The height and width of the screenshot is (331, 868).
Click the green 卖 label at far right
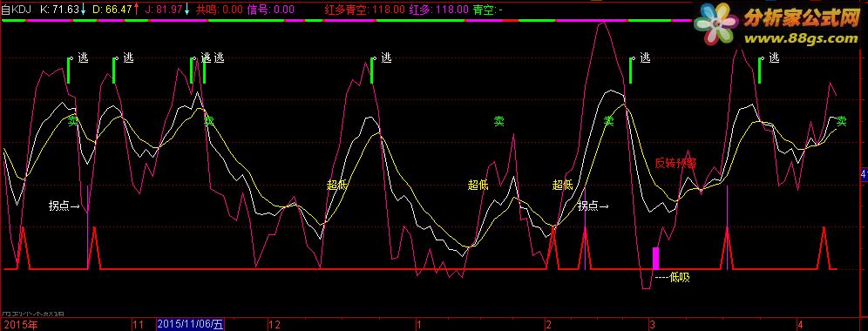842,121
